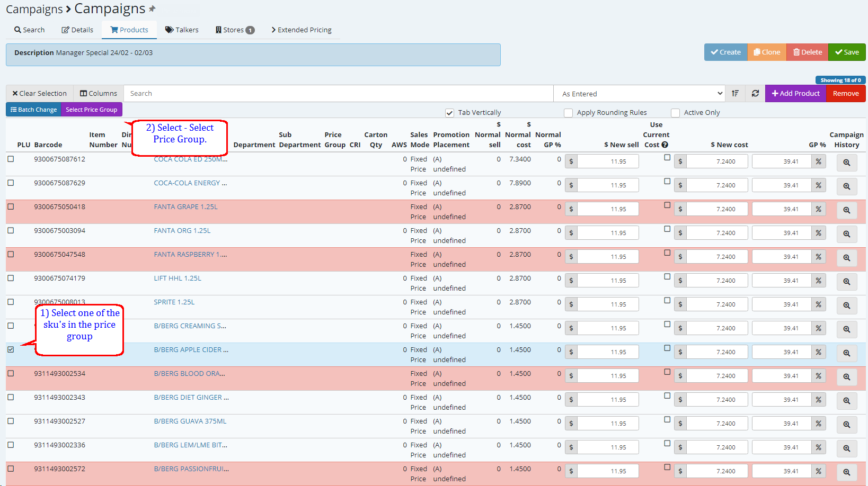Enable Apply Rounding Rules checkbox
Viewport: 868px width, 486px height.
tap(568, 113)
